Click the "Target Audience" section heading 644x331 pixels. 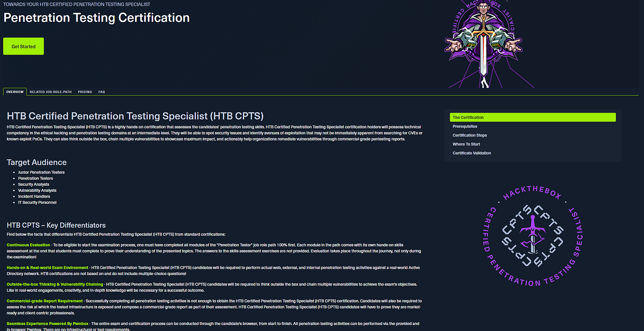point(37,162)
